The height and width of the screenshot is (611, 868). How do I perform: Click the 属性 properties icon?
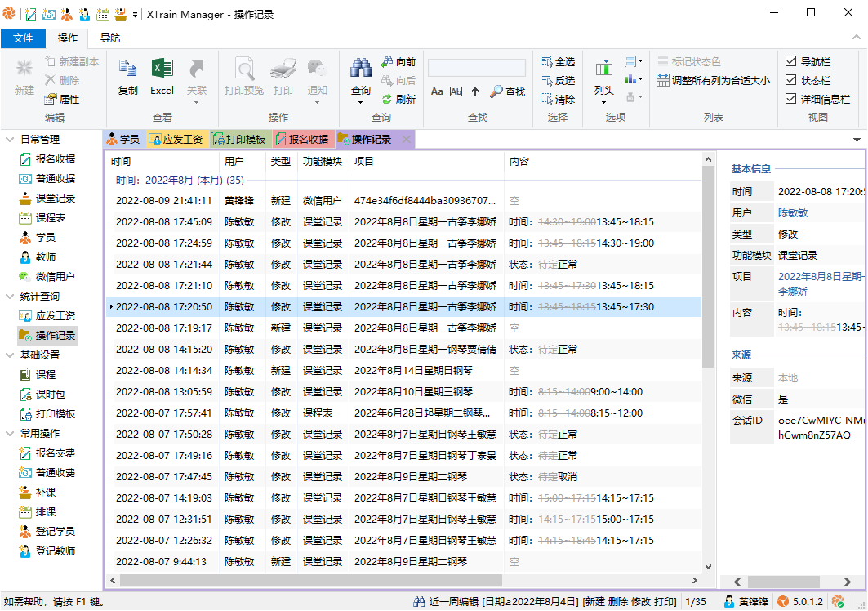click(x=51, y=99)
